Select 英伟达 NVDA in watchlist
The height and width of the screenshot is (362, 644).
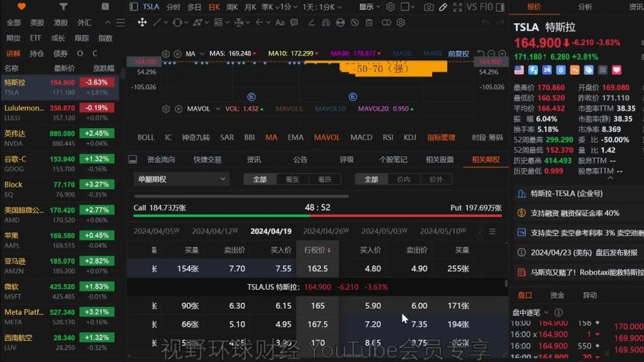(60, 138)
